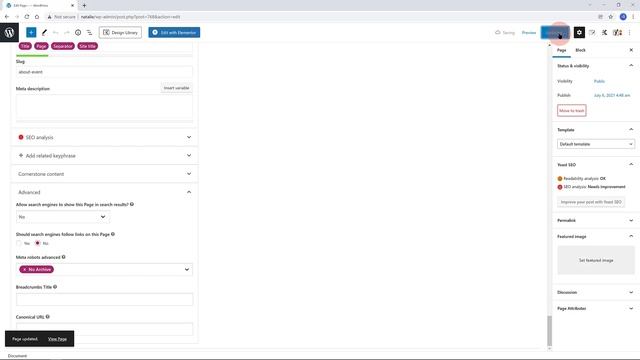Switch to the Block sidebar tab

(x=580, y=50)
